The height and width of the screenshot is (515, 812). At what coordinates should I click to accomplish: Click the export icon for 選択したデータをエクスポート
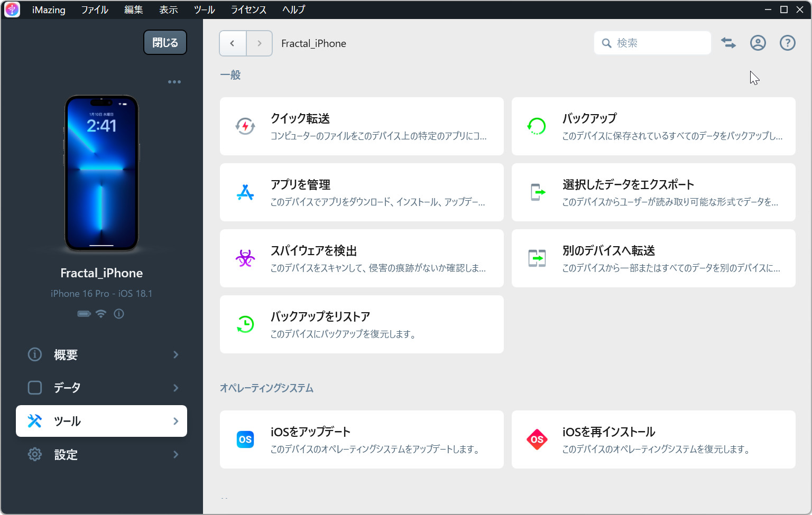538,192
